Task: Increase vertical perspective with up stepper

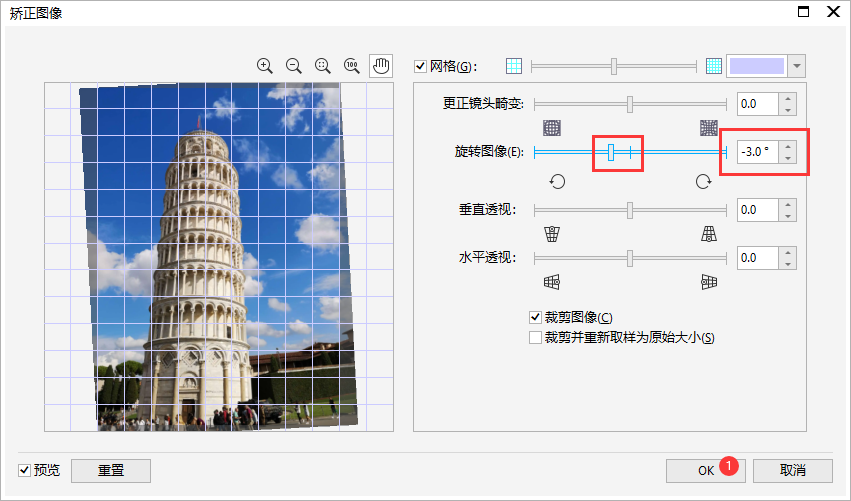Action: [x=788, y=204]
